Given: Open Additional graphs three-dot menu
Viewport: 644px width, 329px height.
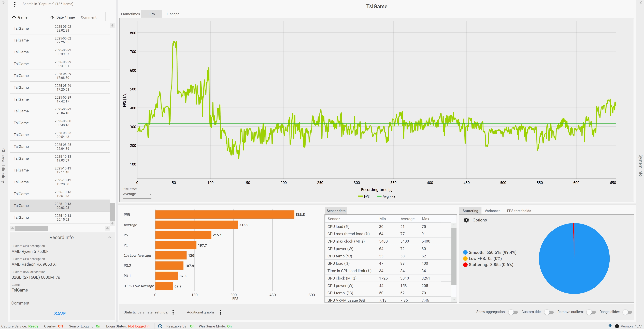Looking at the screenshot, I should (x=220, y=312).
